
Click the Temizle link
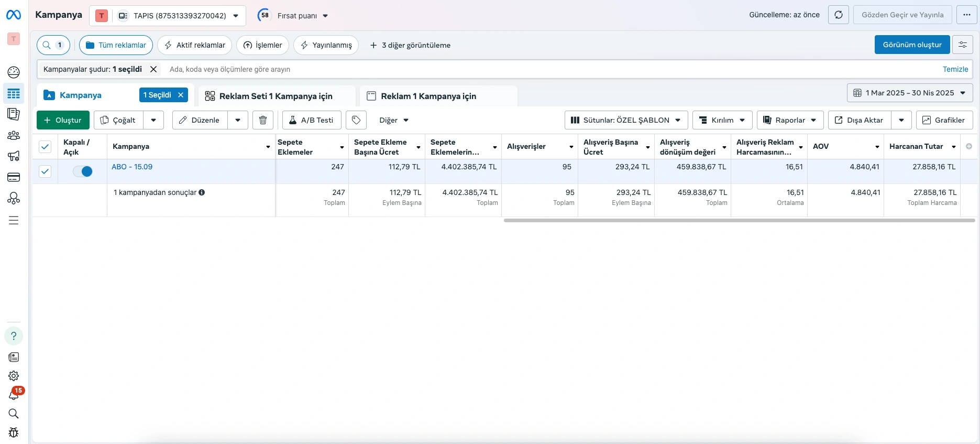[x=955, y=69]
